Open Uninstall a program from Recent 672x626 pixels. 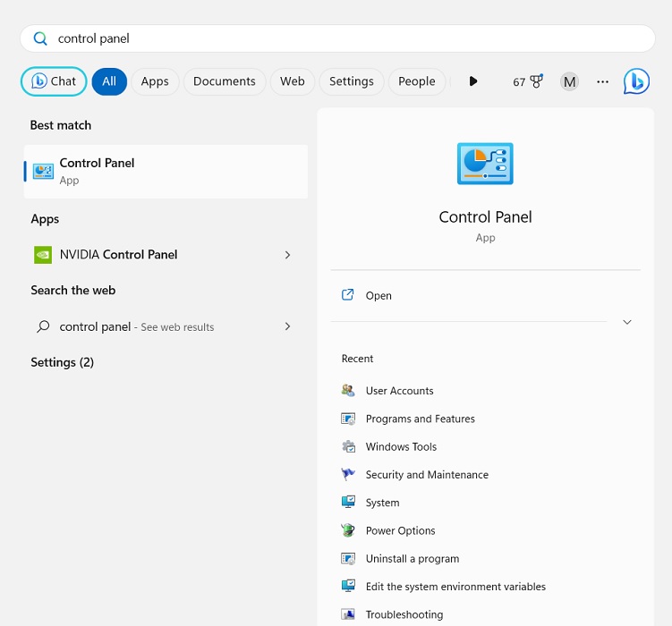[x=413, y=559]
